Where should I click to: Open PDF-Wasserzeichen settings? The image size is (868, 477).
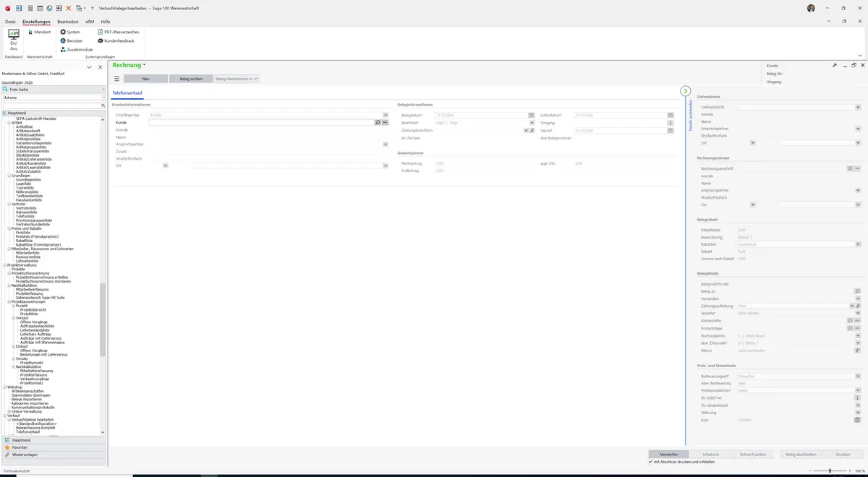click(119, 33)
